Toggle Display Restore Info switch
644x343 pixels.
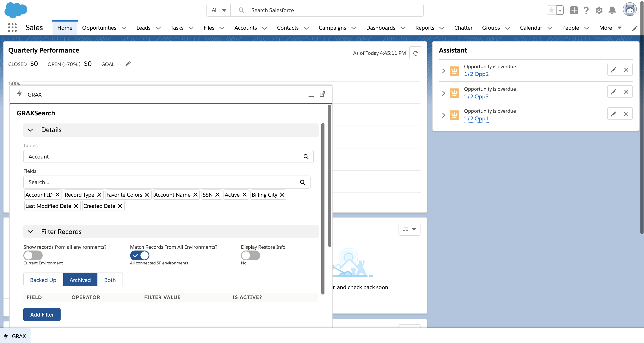(250, 255)
